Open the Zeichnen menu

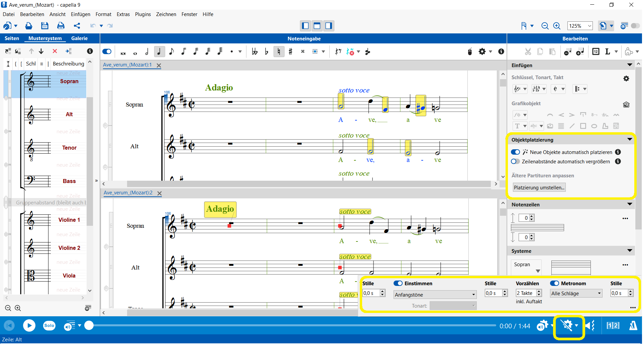pos(166,14)
